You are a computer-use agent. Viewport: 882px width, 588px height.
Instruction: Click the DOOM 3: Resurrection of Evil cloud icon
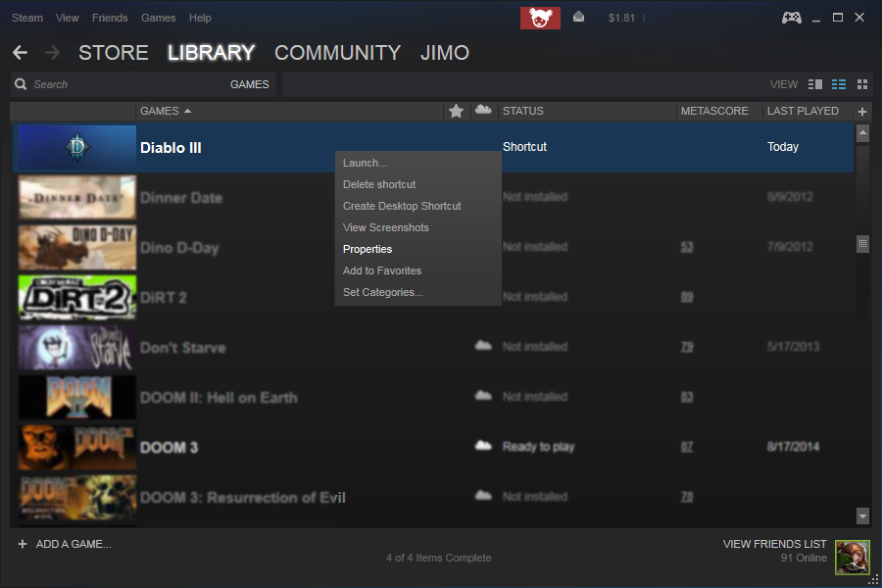(x=483, y=496)
